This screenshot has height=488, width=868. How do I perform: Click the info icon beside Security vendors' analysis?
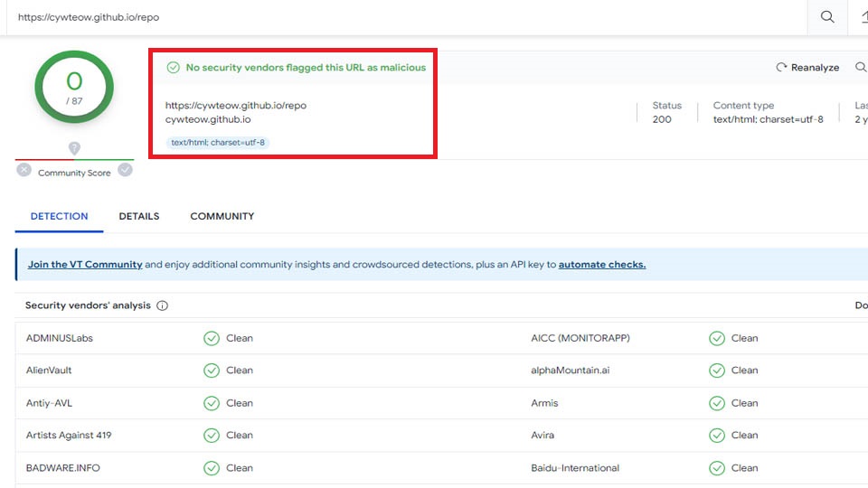pos(162,305)
